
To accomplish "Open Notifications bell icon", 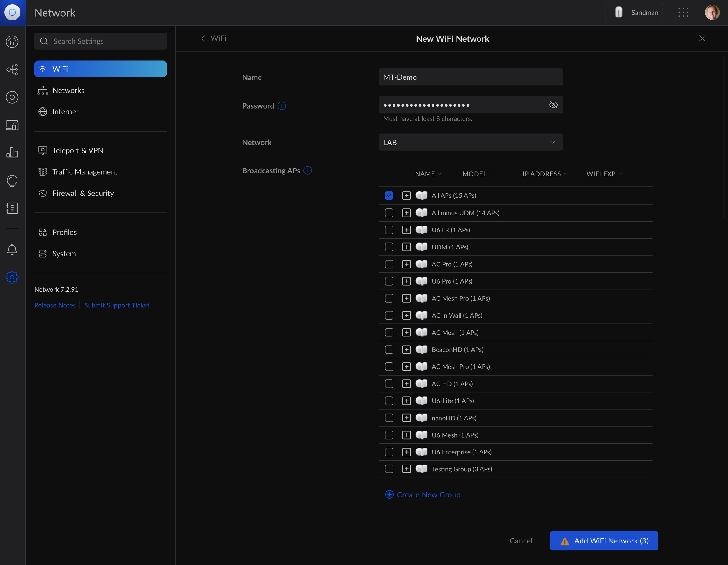I will [x=12, y=249].
